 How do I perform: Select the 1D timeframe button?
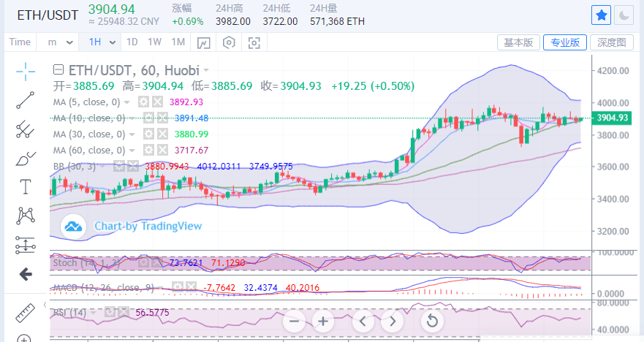tap(132, 42)
